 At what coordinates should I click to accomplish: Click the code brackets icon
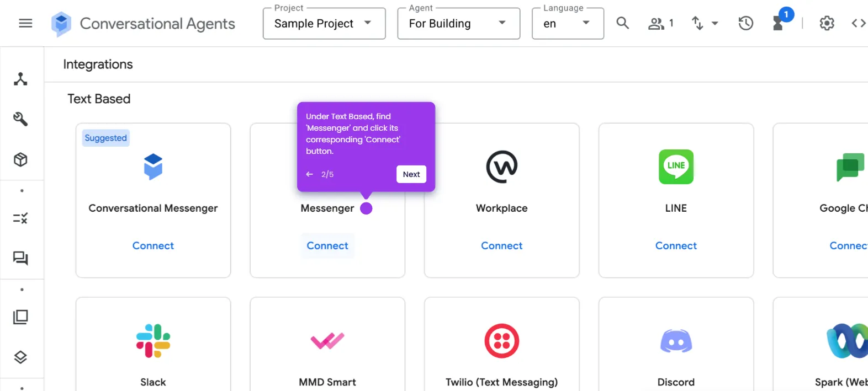[858, 23]
